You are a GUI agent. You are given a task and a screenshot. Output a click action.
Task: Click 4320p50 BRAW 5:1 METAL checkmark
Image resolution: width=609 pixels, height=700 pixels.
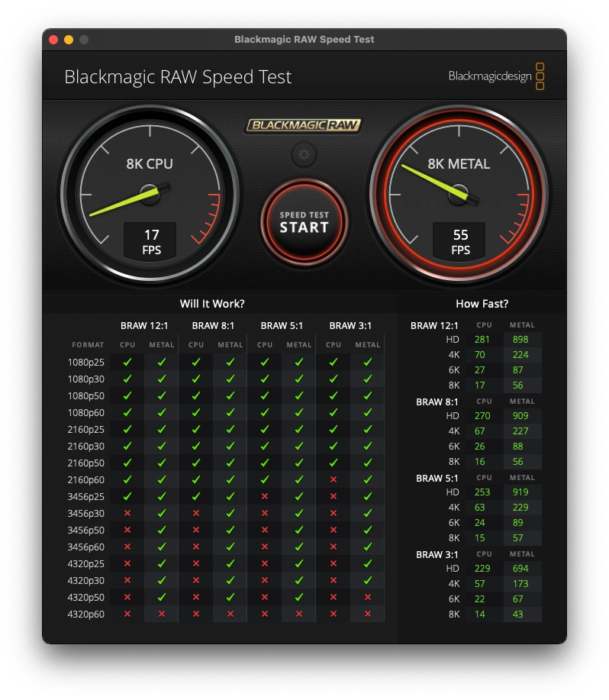point(299,597)
